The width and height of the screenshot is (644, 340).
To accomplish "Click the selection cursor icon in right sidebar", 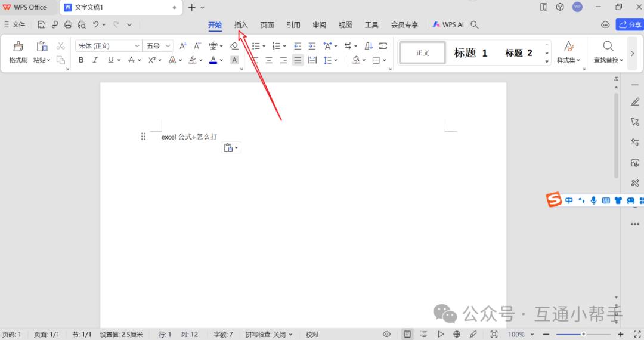I will (635, 122).
